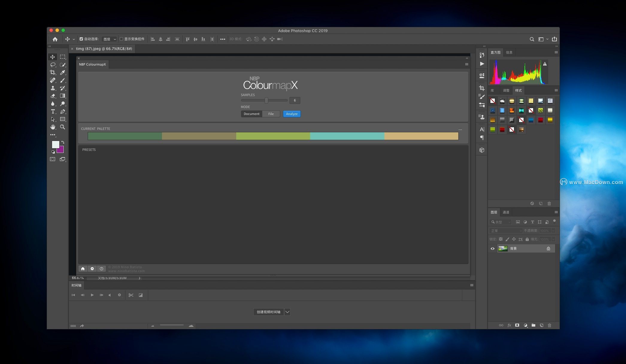
Task: Create a new group folder in Layers panel
Action: pos(533,325)
